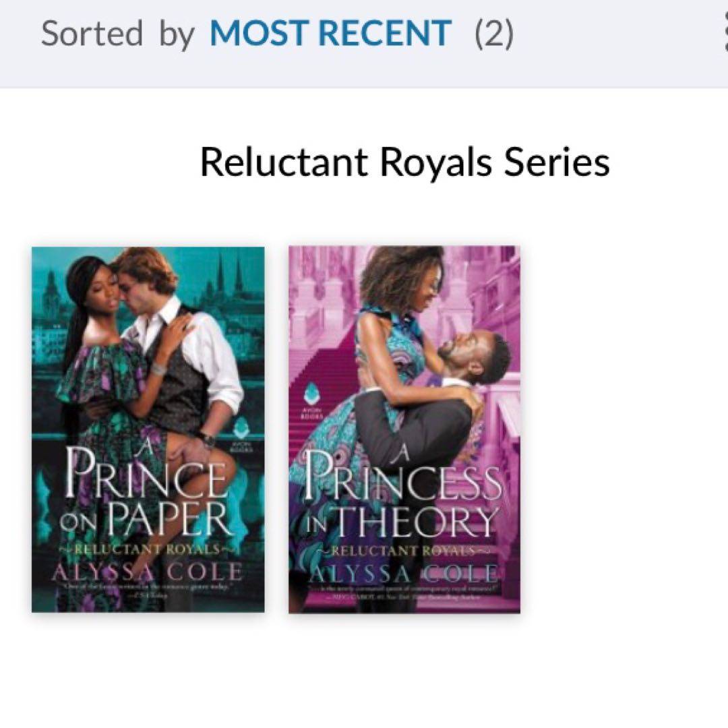Screen dimensions: 728x728
Task: Open A Princess in Theory book cover
Action: [x=404, y=429]
